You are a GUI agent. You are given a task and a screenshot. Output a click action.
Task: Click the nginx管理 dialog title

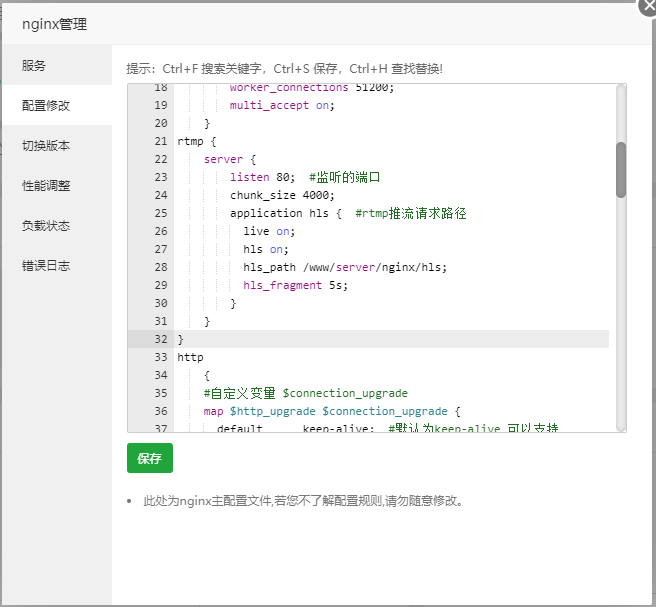pos(54,24)
